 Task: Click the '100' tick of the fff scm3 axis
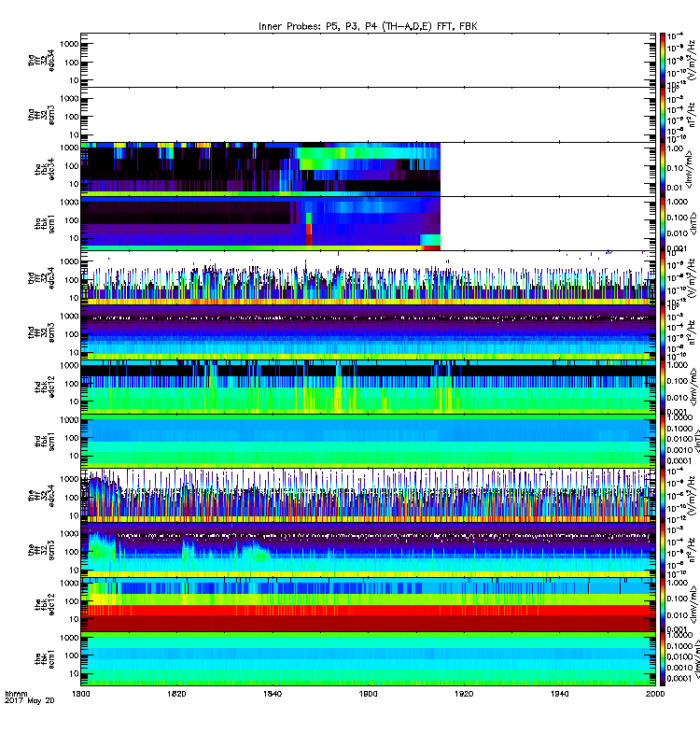click(x=72, y=552)
